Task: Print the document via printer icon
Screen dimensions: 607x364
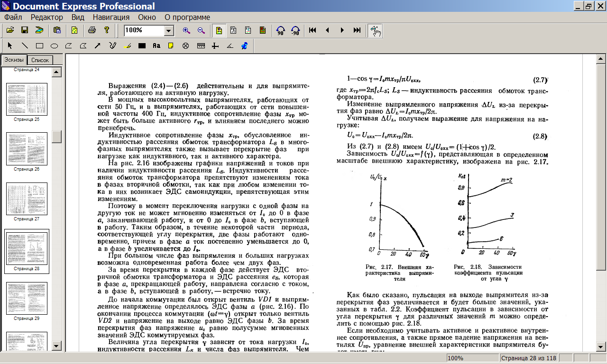Action: click(x=92, y=30)
